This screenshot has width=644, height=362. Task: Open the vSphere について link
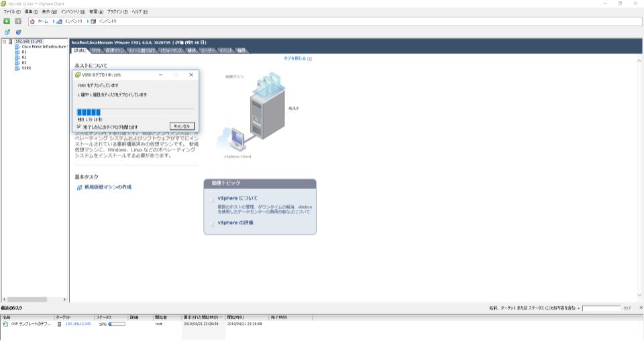pos(237,198)
